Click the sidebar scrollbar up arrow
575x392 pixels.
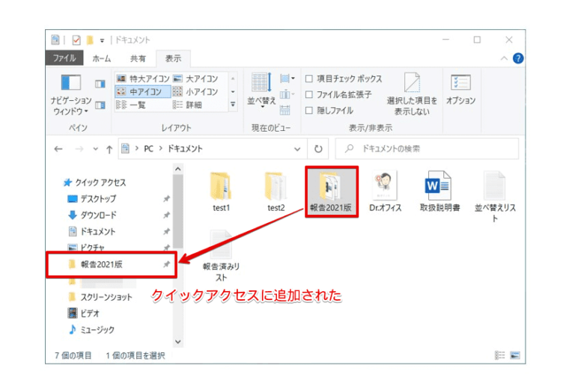tap(178, 169)
